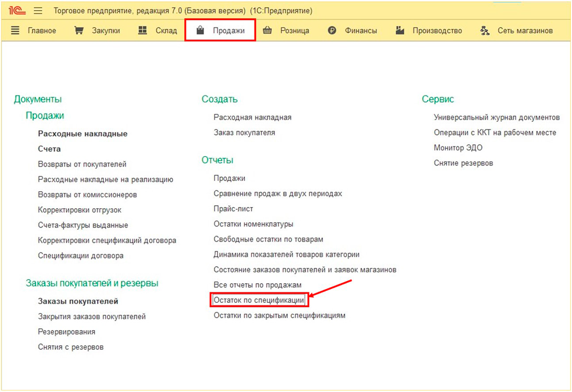Image resolution: width=572 pixels, height=392 pixels.
Task: Click the Розница basket icon
Action: tap(267, 31)
